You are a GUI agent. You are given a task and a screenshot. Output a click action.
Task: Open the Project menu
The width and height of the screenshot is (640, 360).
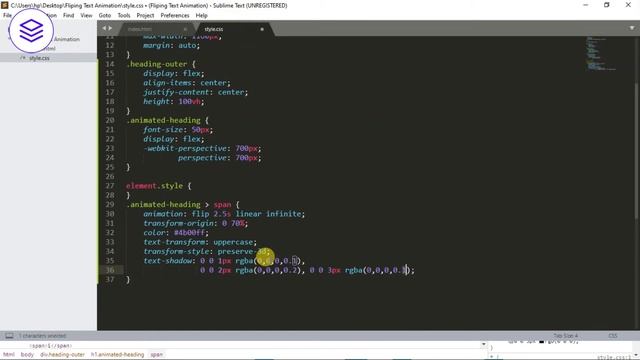(x=145, y=16)
